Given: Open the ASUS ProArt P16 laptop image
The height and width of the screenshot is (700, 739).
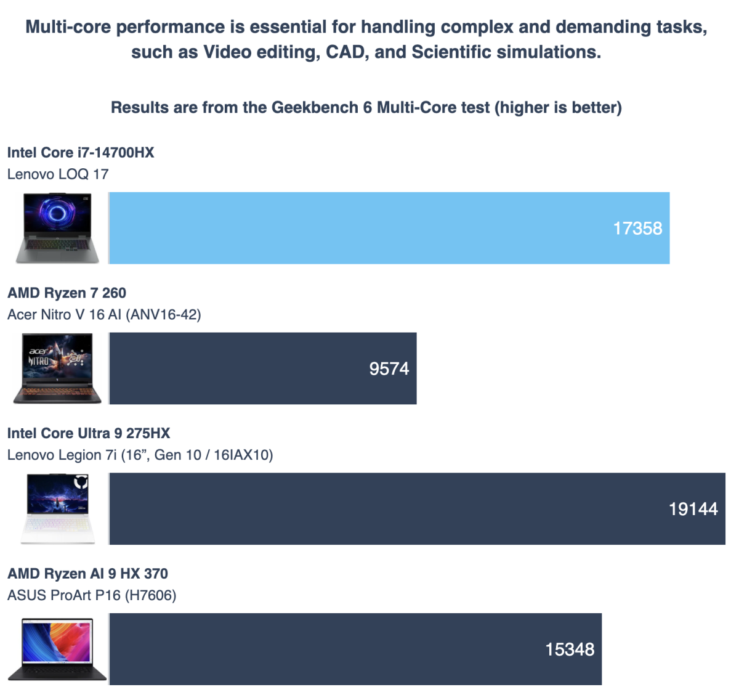Looking at the screenshot, I should coord(57,649).
